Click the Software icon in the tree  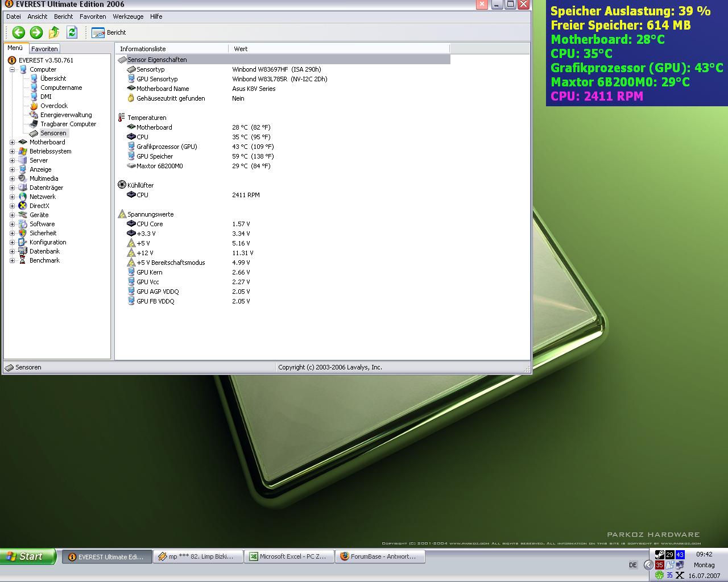pos(23,224)
